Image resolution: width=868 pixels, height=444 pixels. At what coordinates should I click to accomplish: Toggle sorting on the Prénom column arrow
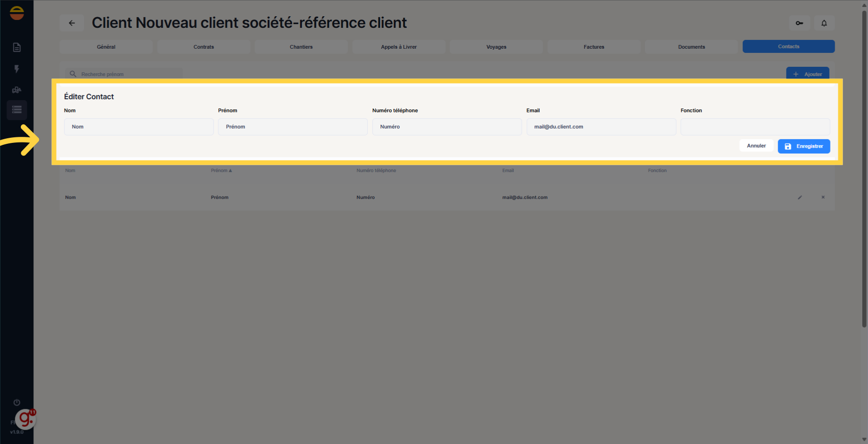point(230,170)
